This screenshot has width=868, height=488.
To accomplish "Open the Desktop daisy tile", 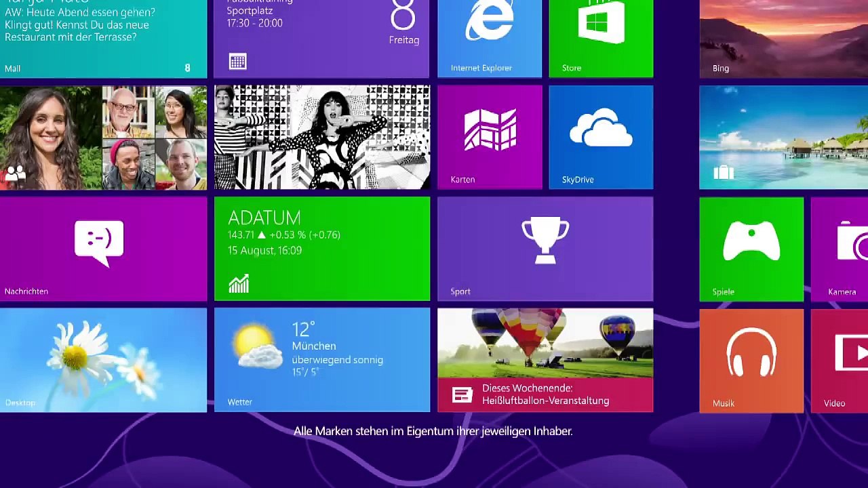I will pyautogui.click(x=103, y=361).
